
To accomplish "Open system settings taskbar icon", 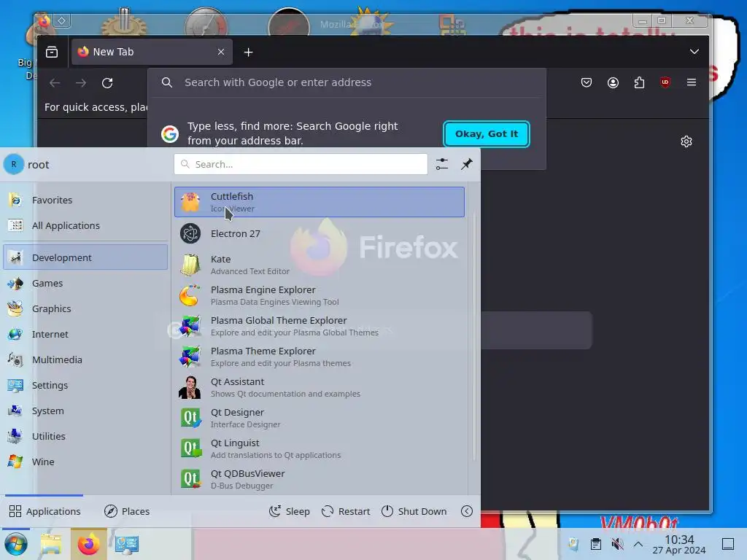I will click(127, 544).
